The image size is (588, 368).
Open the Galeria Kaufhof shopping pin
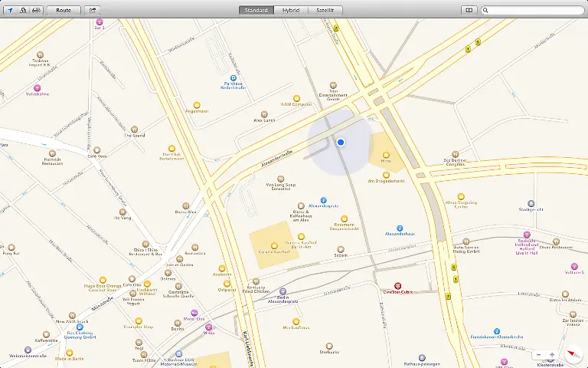pyautogui.click(x=274, y=245)
